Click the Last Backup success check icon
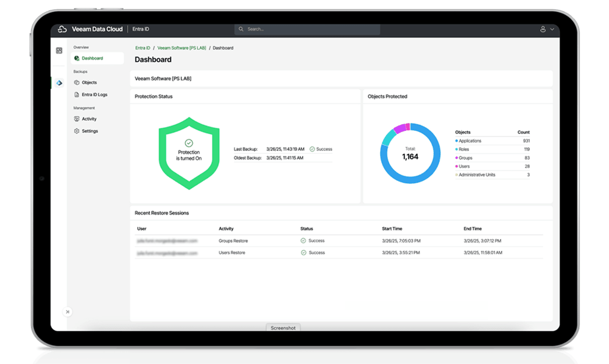The height and width of the screenshot is (364, 609). click(x=312, y=149)
